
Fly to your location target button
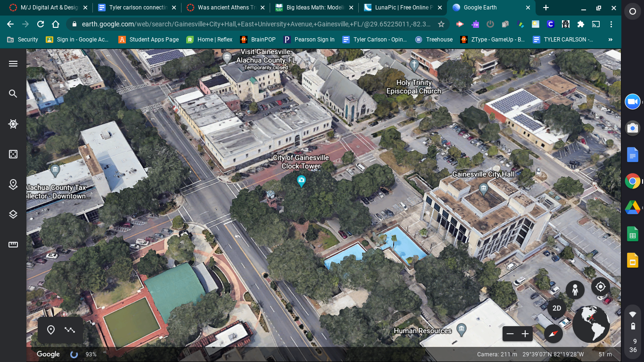click(x=600, y=287)
